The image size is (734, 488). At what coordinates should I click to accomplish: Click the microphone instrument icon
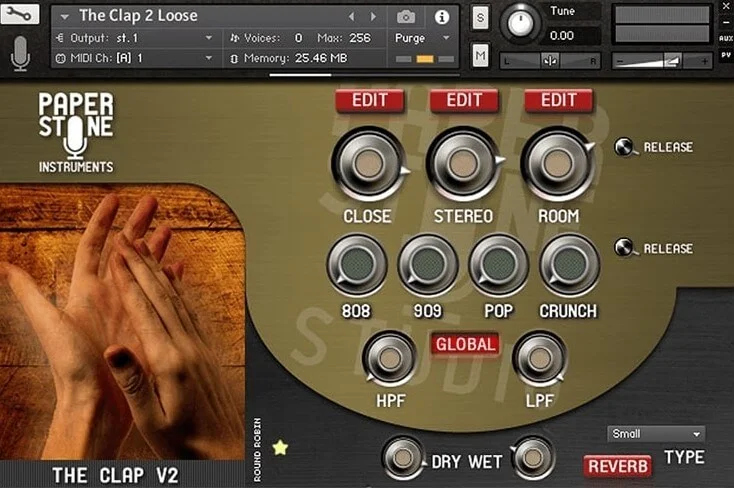point(20,53)
